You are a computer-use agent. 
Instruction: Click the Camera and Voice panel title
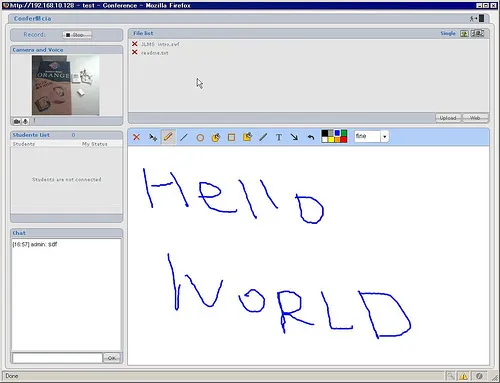(38, 50)
